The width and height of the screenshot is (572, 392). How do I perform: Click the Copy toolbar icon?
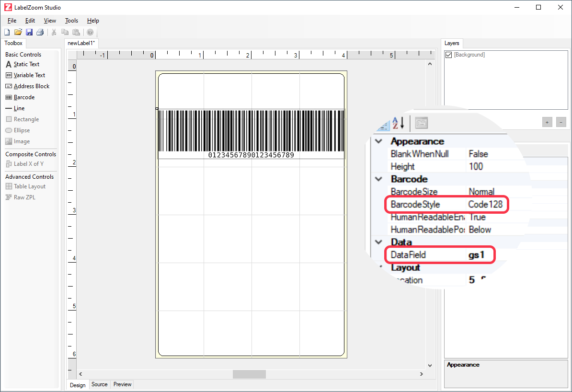[65, 32]
